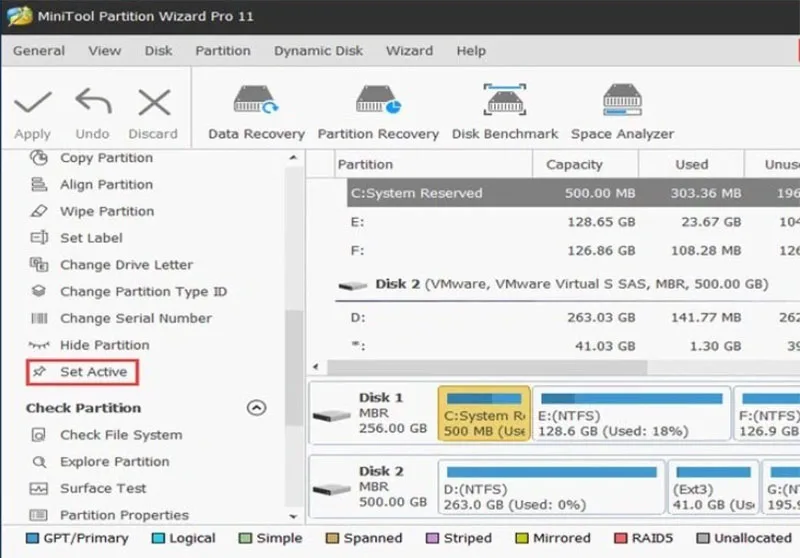Click the Capacity column header
The height and width of the screenshot is (558, 800).
(585, 164)
